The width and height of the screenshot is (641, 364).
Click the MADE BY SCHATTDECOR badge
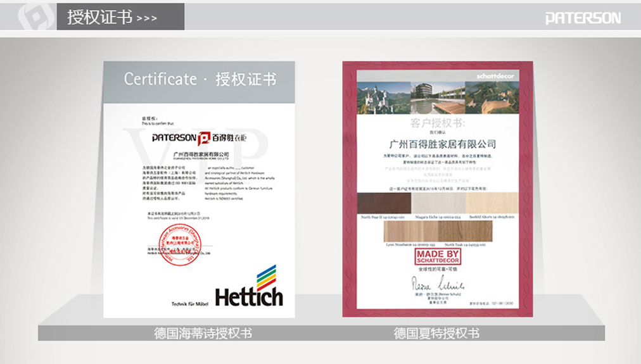click(438, 256)
